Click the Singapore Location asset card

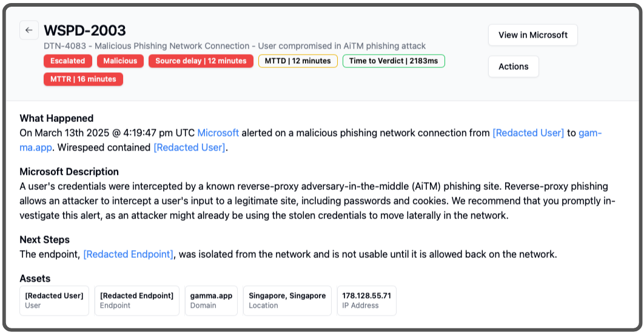(287, 300)
